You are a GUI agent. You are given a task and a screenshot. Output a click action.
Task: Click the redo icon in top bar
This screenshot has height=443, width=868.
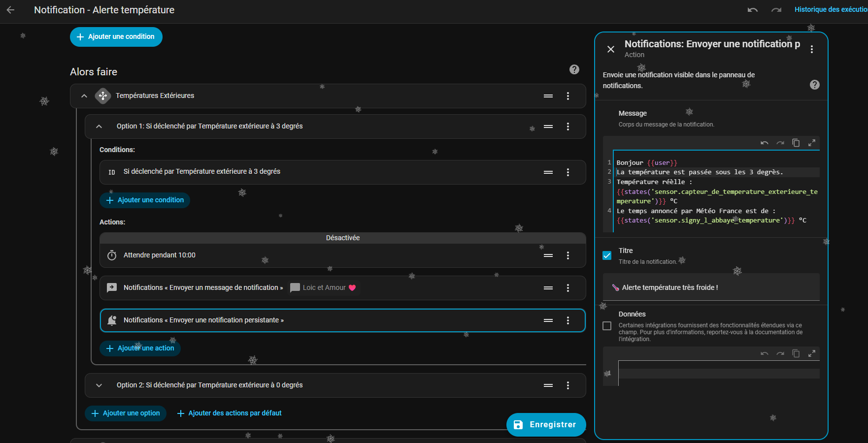(x=776, y=10)
